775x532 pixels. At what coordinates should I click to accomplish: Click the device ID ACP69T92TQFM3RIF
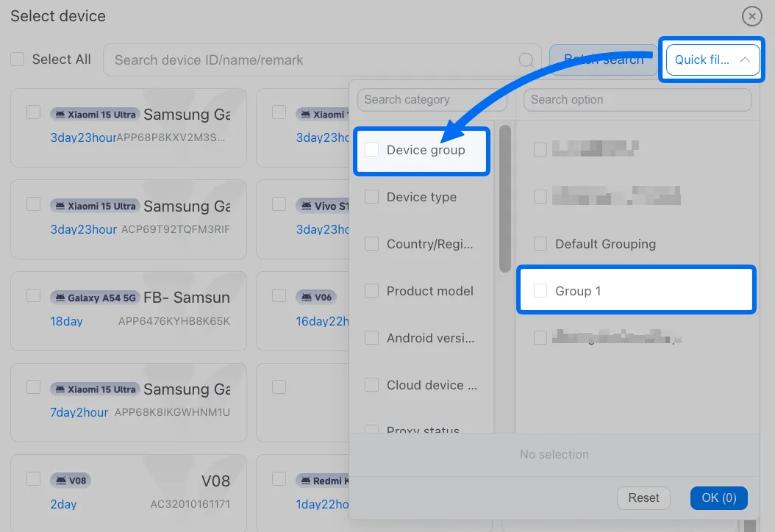click(176, 229)
